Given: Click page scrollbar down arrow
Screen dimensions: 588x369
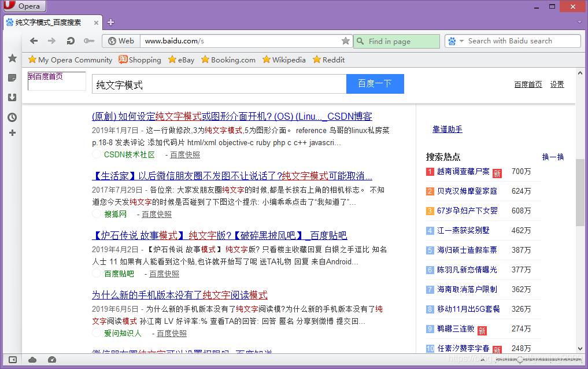Looking at the screenshot, I should [580, 349].
